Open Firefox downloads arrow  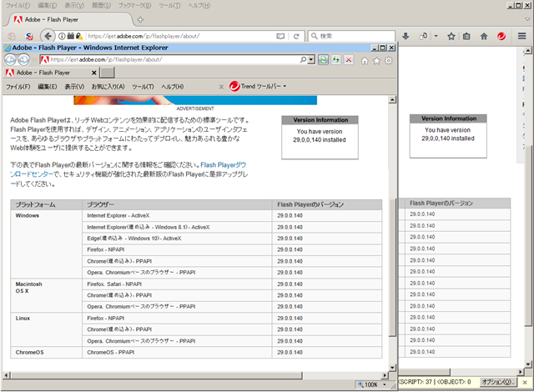click(x=406, y=36)
